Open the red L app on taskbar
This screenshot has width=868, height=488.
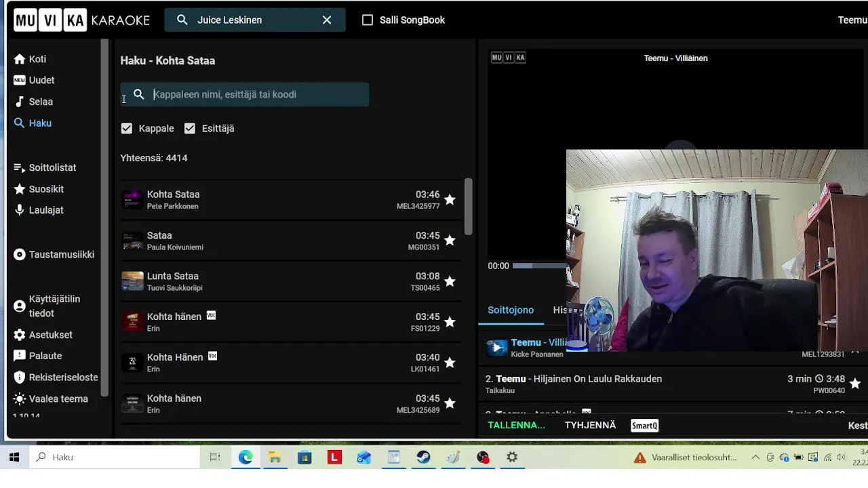(x=334, y=457)
